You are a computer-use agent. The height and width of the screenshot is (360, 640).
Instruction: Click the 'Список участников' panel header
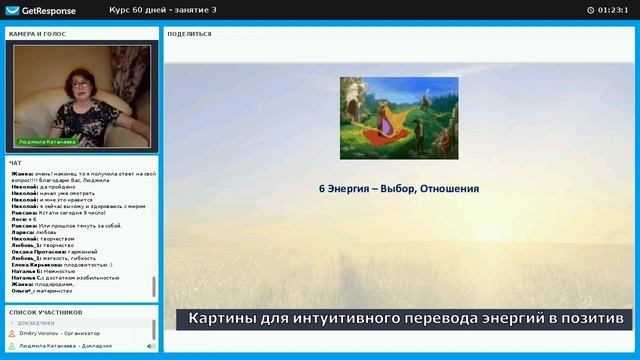click(46, 312)
